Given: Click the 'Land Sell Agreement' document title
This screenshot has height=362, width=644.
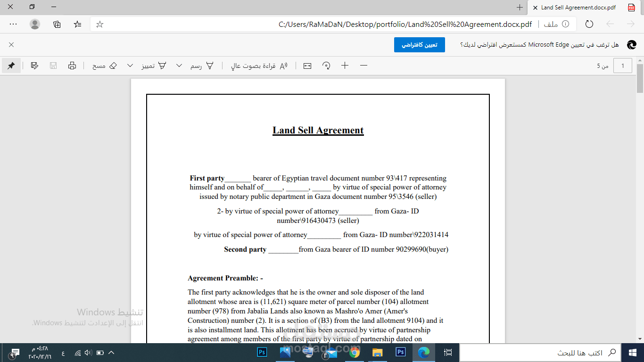Looking at the screenshot, I should coord(318,131).
